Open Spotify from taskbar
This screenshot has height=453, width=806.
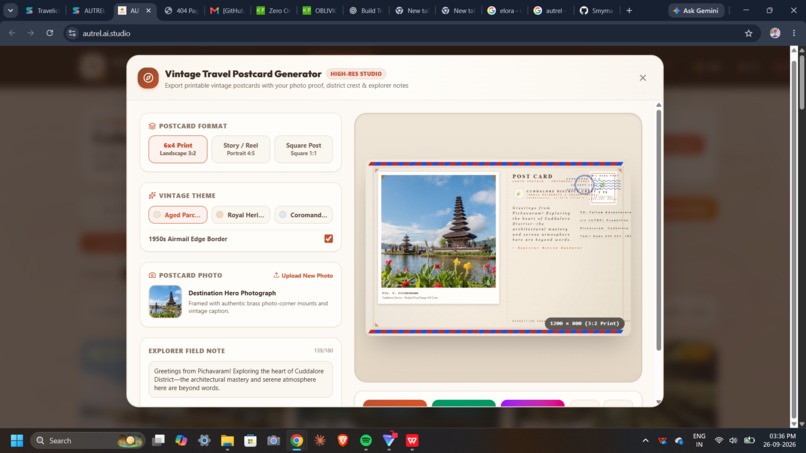366,441
